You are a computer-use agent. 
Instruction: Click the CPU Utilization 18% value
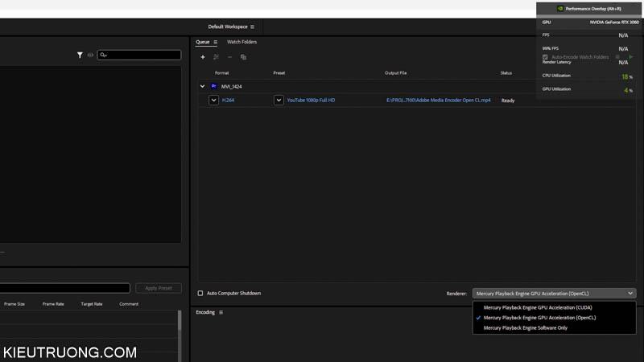coord(627,76)
